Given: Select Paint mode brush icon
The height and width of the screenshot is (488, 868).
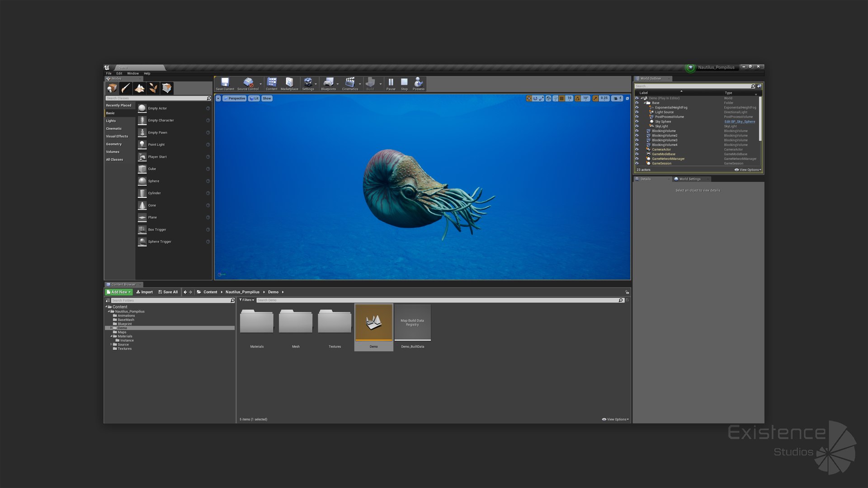Looking at the screenshot, I should point(126,88).
